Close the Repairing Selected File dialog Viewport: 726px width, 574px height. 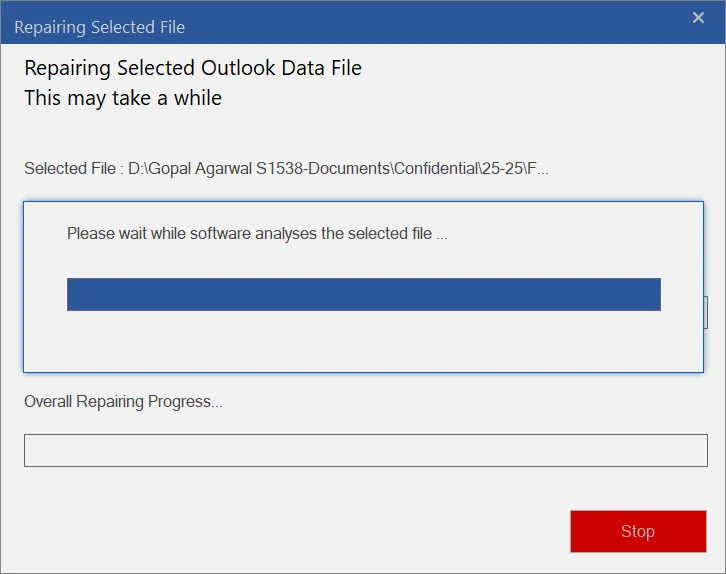point(698,17)
